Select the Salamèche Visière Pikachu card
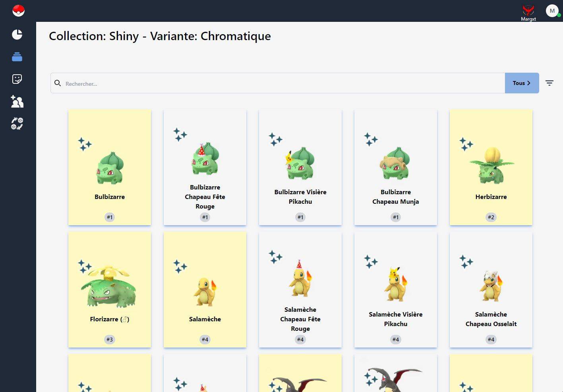 click(396, 290)
